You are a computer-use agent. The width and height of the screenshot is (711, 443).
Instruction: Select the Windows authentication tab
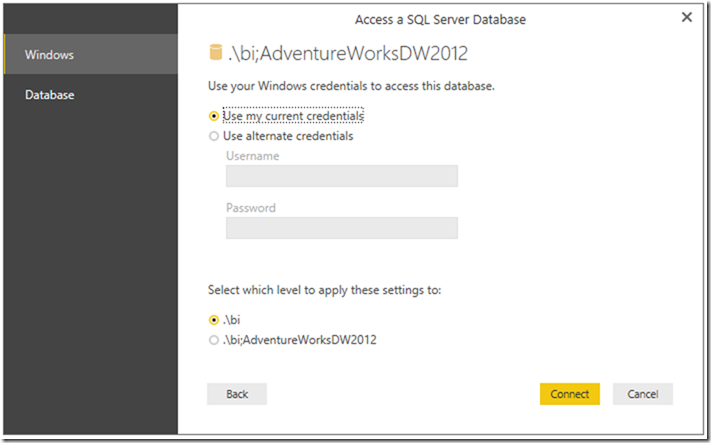[x=91, y=54]
